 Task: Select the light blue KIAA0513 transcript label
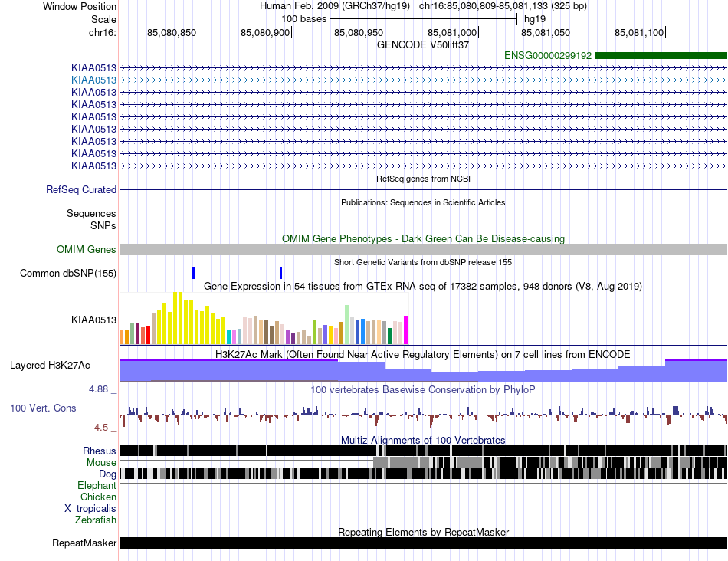[x=93, y=80]
